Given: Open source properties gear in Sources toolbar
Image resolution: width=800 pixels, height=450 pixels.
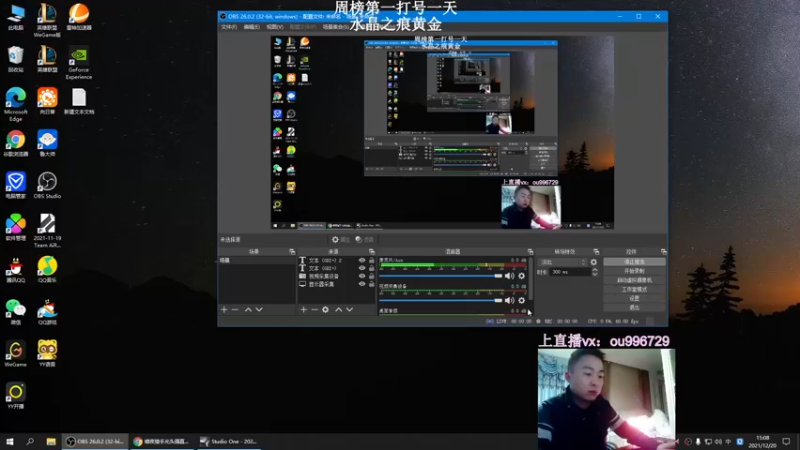Looking at the screenshot, I should click(326, 309).
